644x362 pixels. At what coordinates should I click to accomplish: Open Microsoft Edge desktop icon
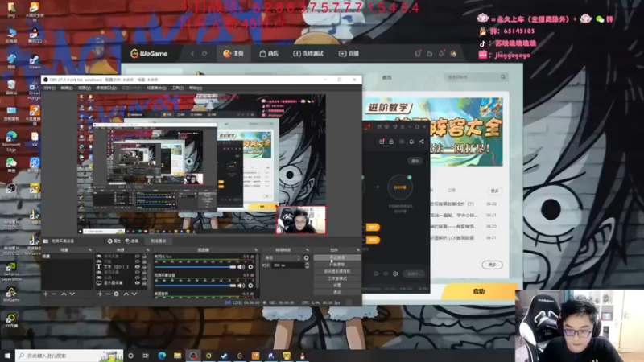click(11, 139)
